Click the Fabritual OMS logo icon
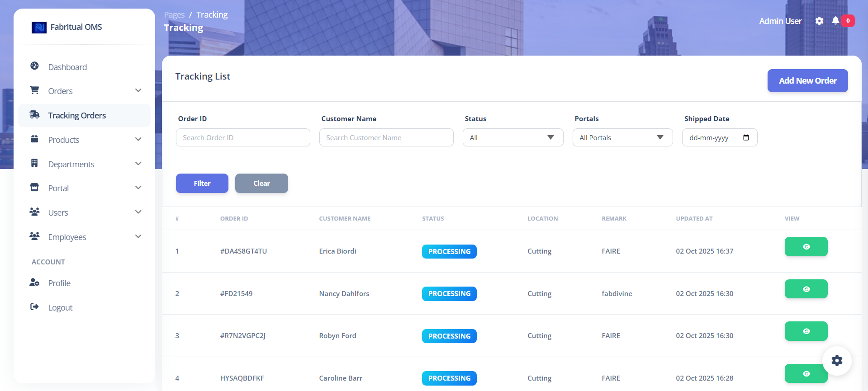 click(x=39, y=28)
